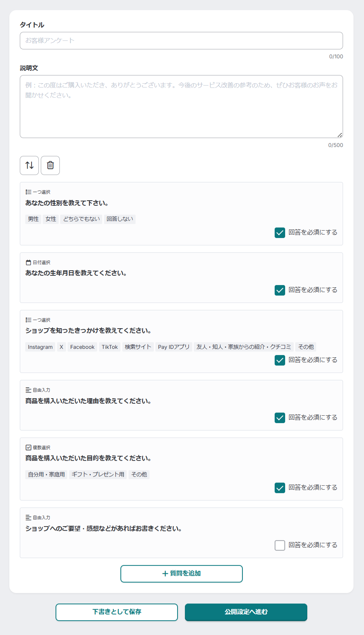Screen dimensions: 364x635
Task: Uncheck required for the birthdate question
Action: click(280, 290)
